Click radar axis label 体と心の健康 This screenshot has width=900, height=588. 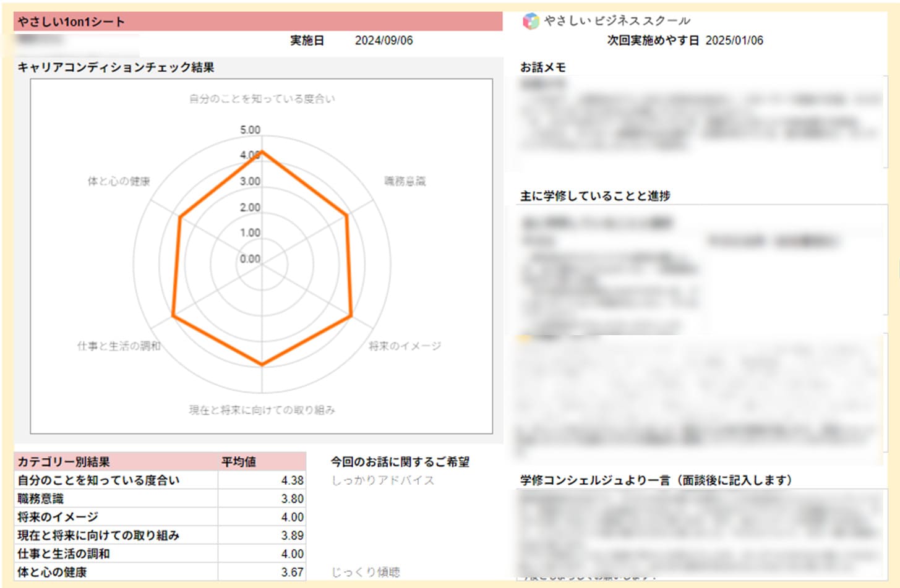(x=119, y=181)
